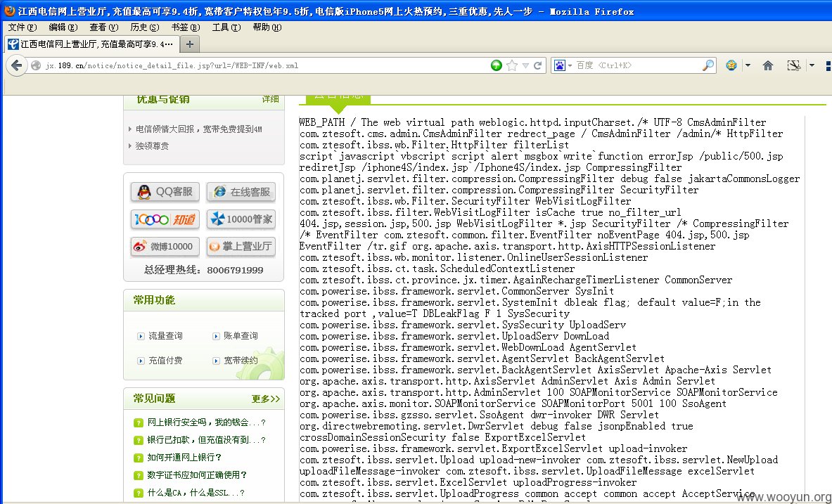
Task: Click text line starting WEB_PATH / The web virtual path
Action: [x=532, y=122]
